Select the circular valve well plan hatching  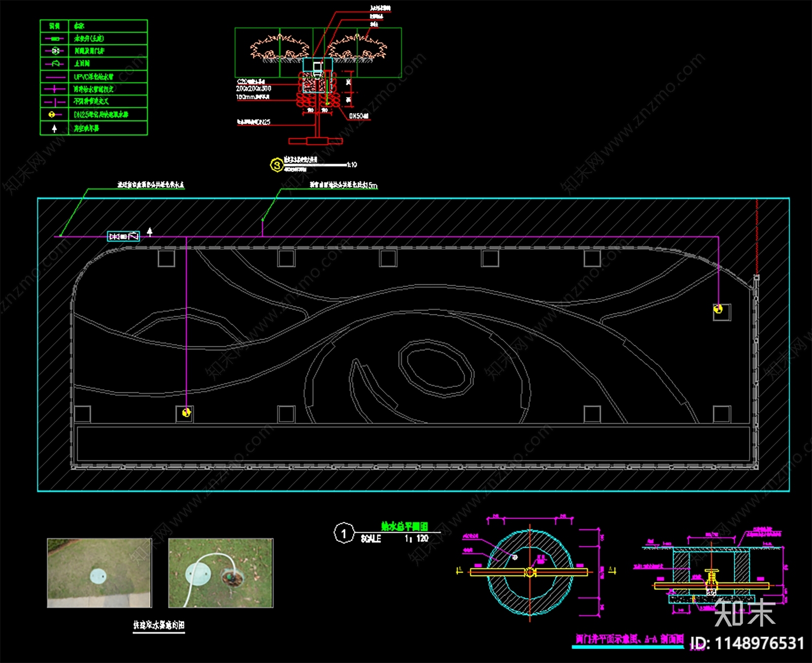531,572
